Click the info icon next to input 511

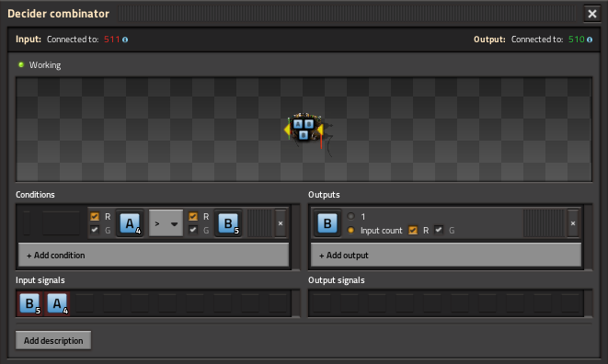click(125, 40)
